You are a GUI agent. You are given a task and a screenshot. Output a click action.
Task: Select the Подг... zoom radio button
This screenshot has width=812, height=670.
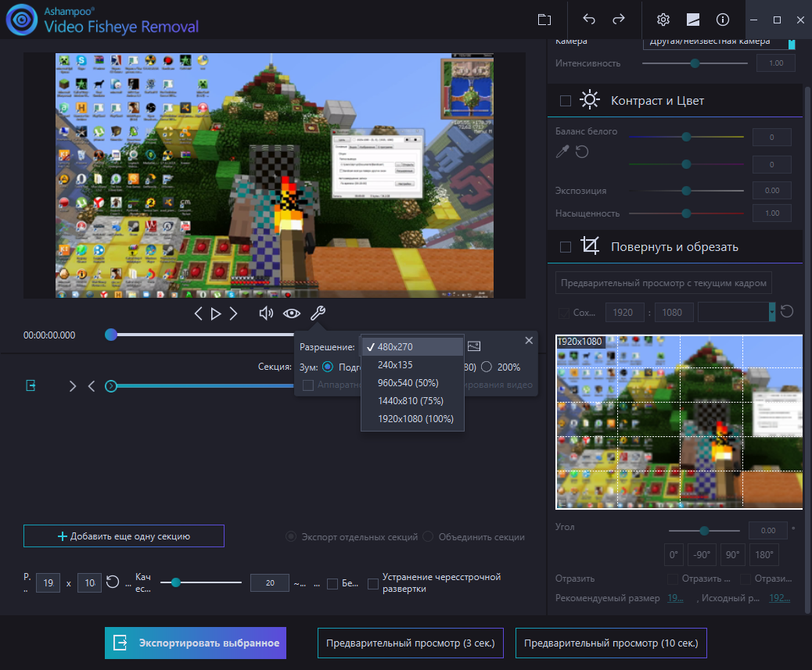tap(328, 367)
